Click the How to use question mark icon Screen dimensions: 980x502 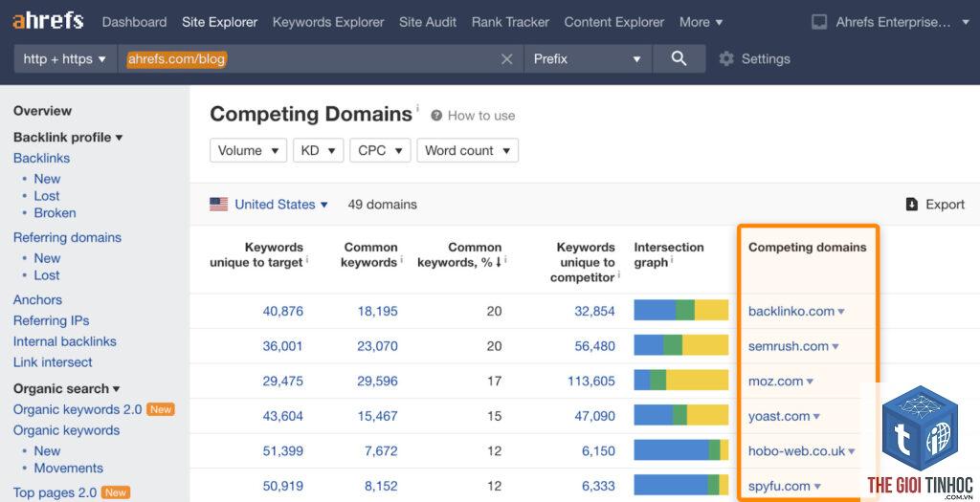pos(436,116)
